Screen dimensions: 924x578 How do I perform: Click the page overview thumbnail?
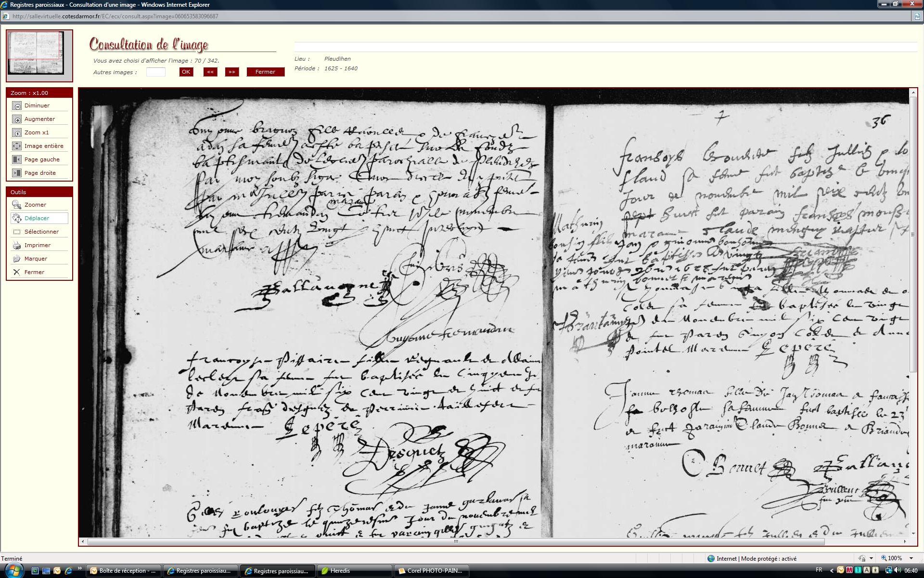37,53
